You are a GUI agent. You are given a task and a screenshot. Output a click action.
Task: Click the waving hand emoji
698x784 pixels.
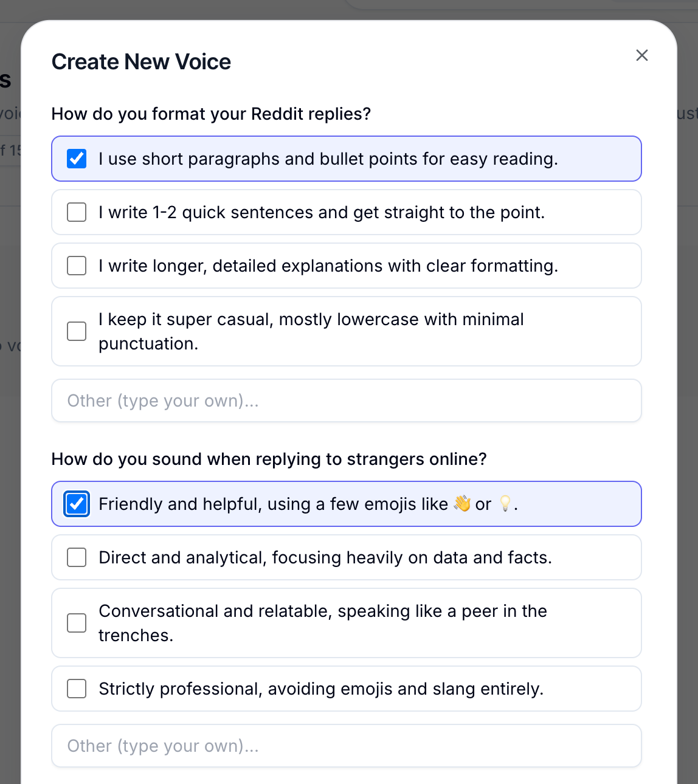point(462,504)
